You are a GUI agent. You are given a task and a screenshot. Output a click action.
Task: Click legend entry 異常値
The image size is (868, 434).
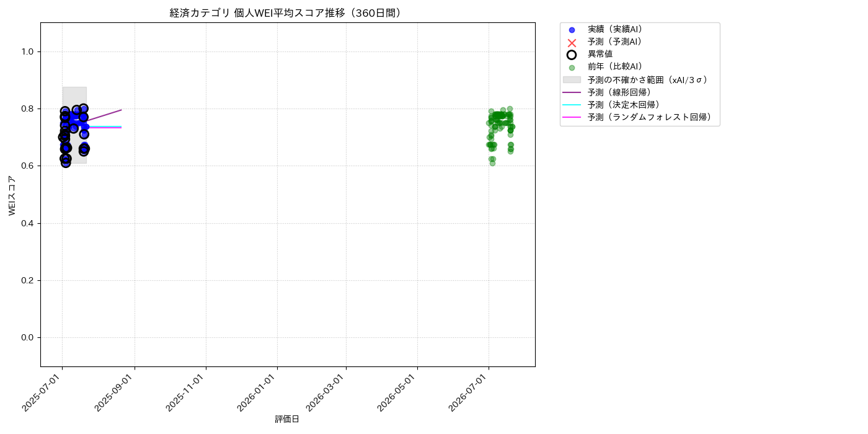coord(600,54)
